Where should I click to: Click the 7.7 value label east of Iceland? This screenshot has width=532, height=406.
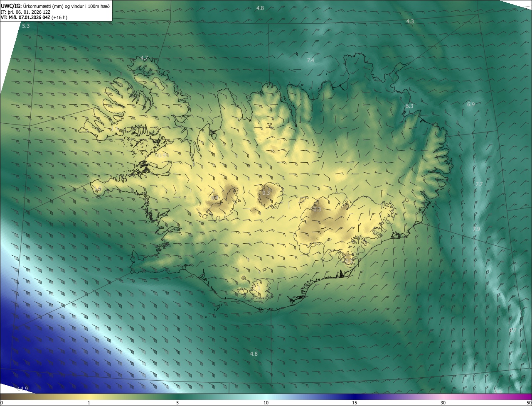[479, 184]
